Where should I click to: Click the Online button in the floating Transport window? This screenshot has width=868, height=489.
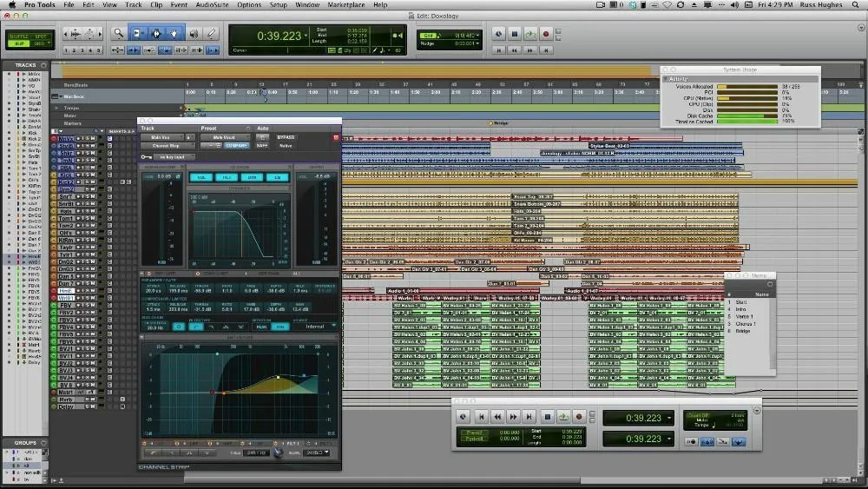pyautogui.click(x=464, y=416)
